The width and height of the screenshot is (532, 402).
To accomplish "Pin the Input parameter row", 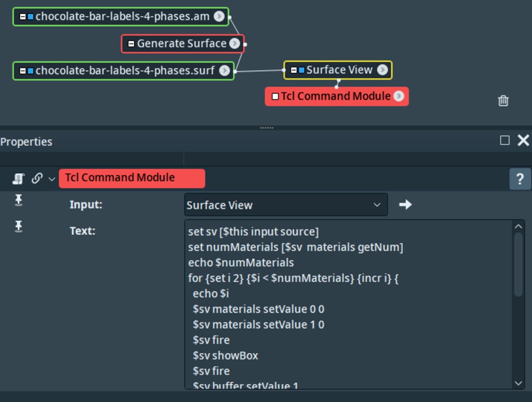I will point(19,201).
